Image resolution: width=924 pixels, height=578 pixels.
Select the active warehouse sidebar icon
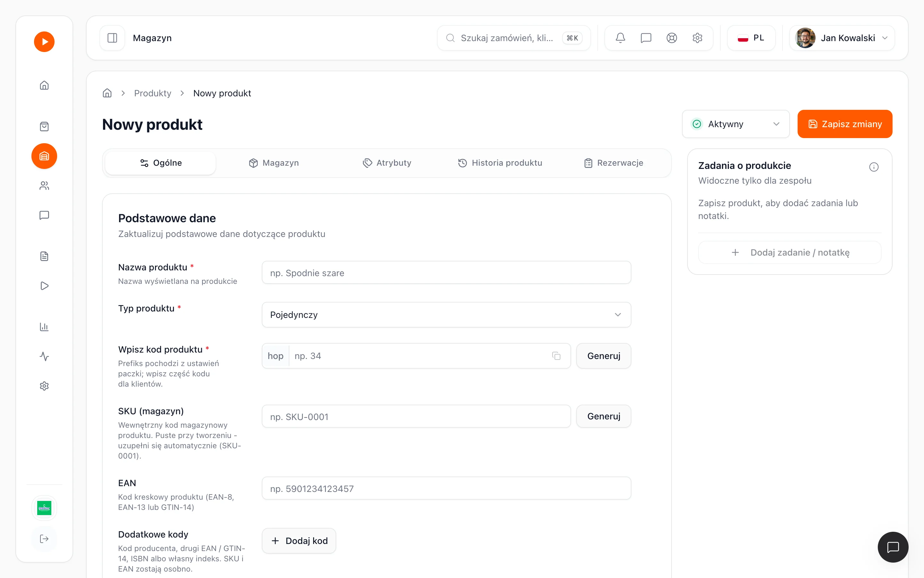coord(44,156)
